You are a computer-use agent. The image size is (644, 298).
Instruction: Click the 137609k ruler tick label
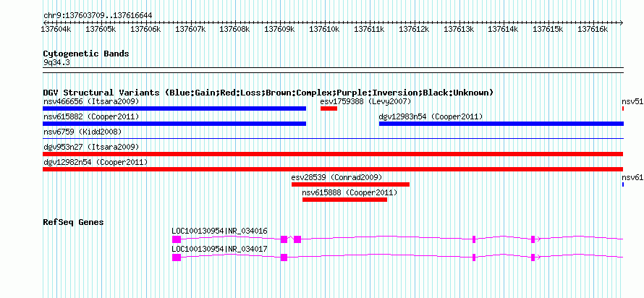tap(280, 29)
